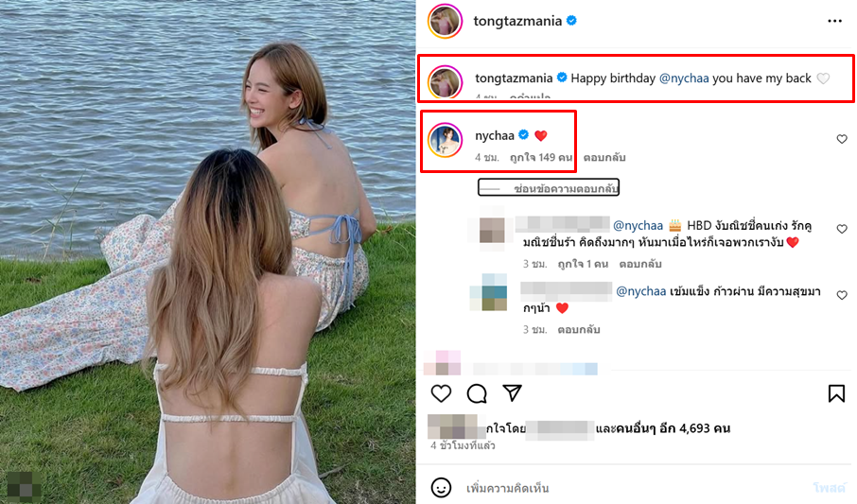
Task: Save post with bookmark icon
Action: pos(836,393)
